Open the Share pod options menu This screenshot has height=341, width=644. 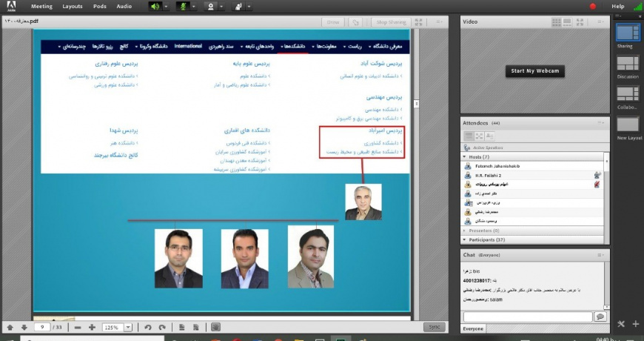[440, 22]
